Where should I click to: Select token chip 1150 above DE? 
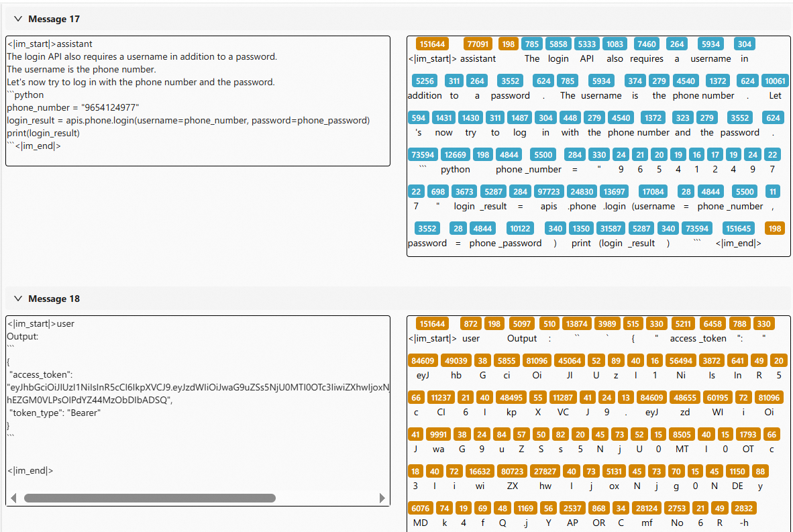click(x=737, y=472)
